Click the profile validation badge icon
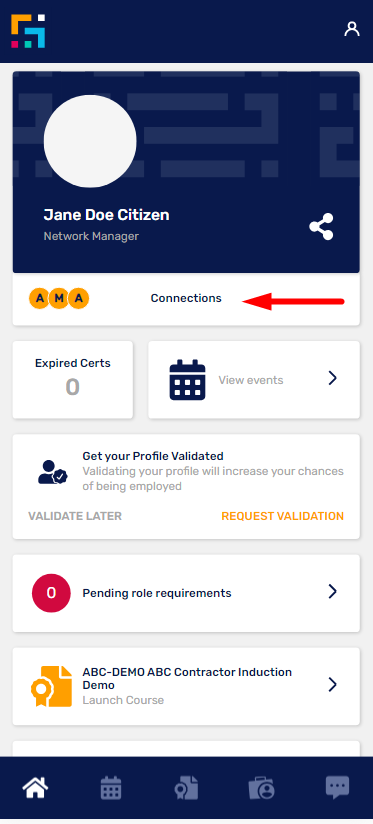Image resolution: width=373 pixels, height=824 pixels. [53, 472]
